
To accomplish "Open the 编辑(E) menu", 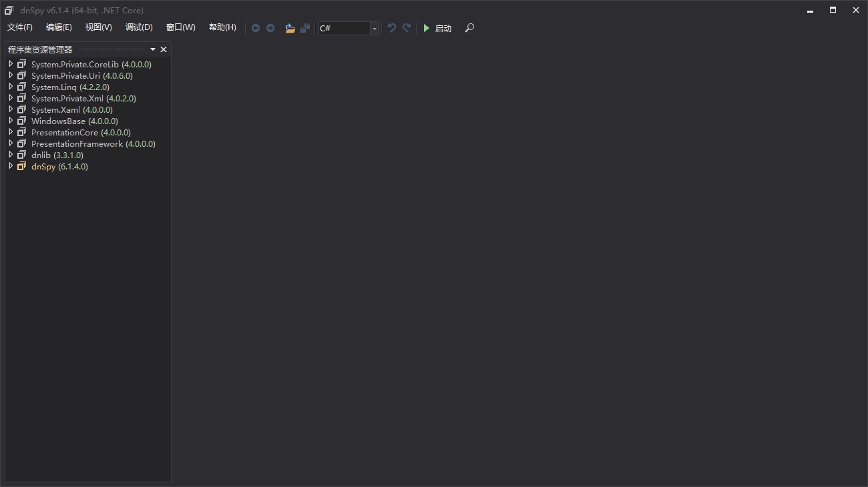I will tap(59, 27).
